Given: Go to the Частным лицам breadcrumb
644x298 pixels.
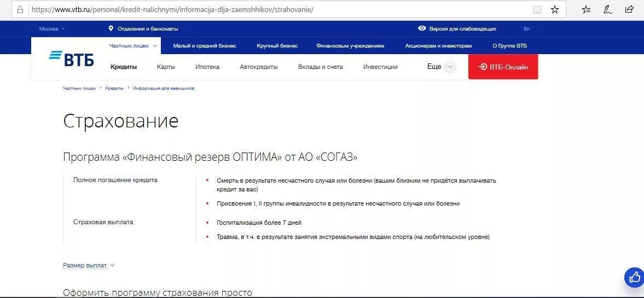Looking at the screenshot, I should (x=79, y=88).
